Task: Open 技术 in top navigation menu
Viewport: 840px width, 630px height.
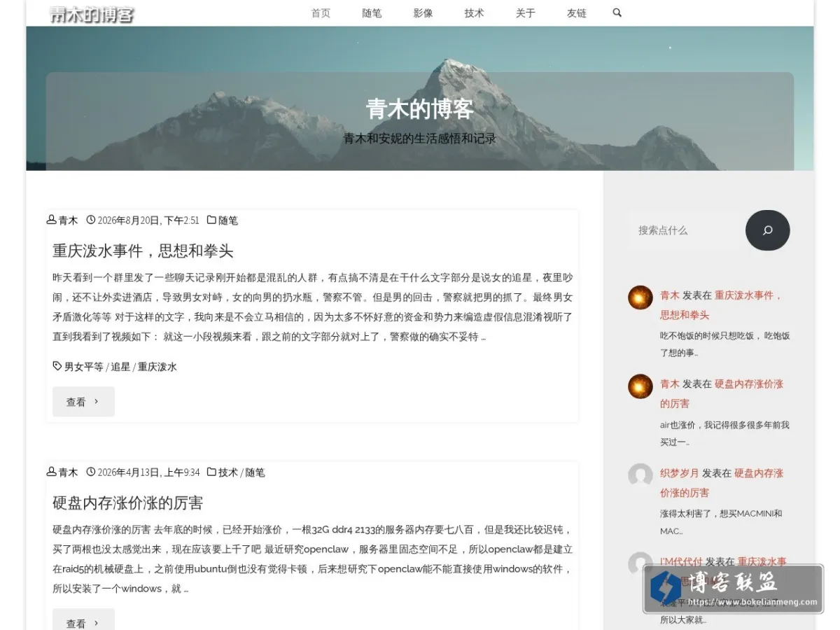Action: point(474,13)
